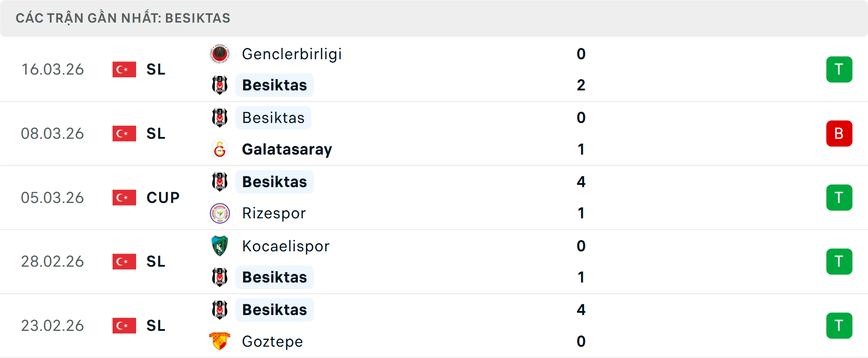Click the Turkey flag on the 16.03.26 row

(124, 69)
